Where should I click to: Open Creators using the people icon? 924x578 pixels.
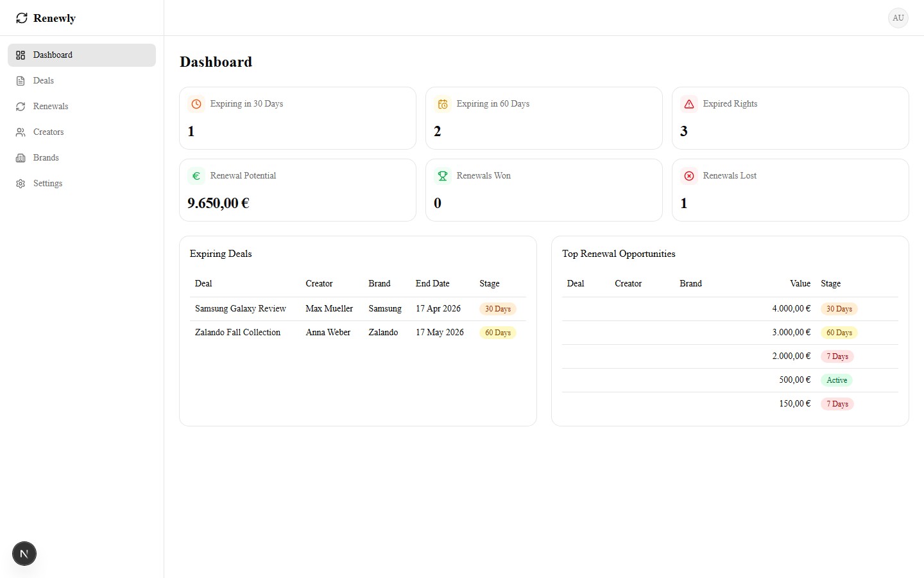20,132
